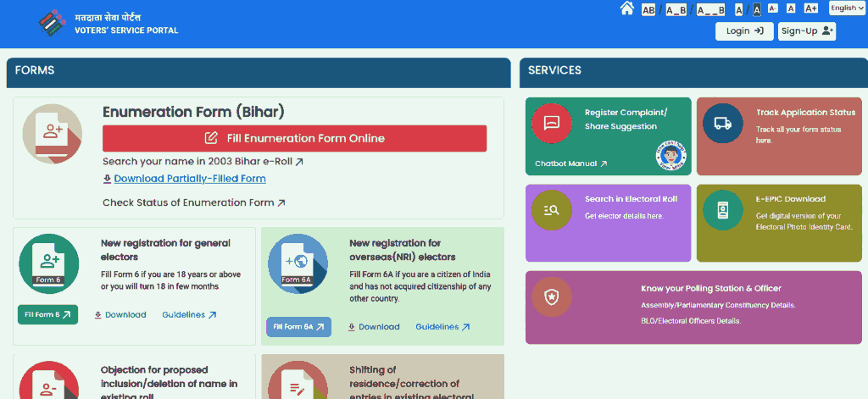Open the Chatbot Manual link
868x399 pixels.
click(570, 163)
